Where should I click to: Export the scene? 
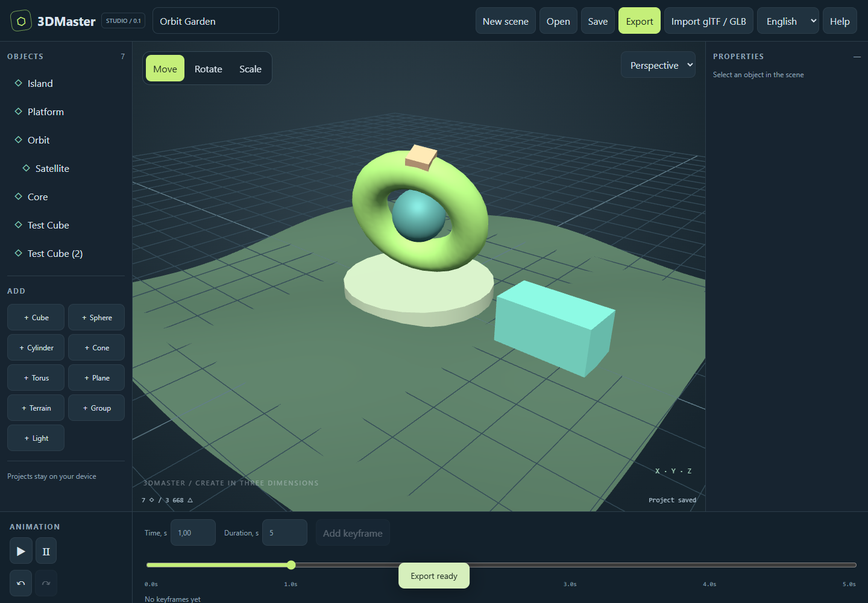[640, 21]
